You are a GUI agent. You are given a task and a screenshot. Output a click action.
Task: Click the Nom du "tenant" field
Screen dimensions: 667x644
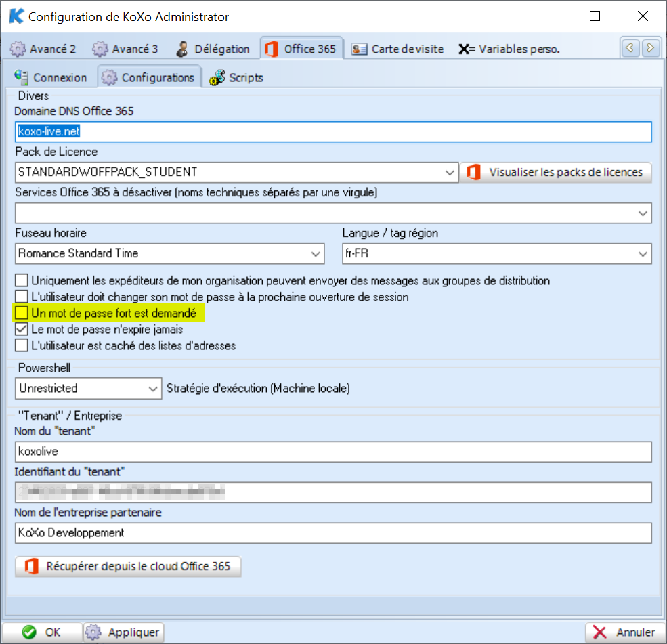(x=333, y=452)
